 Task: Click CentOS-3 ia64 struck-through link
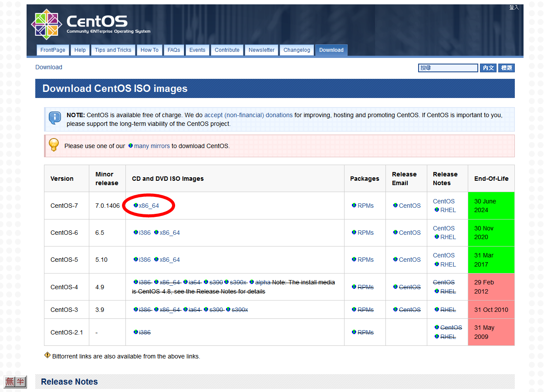tap(195, 310)
